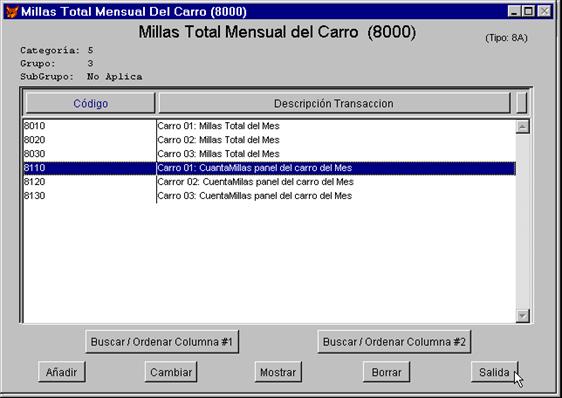Select code 8130 in the list
This screenshot has height=398, width=562.
point(34,196)
